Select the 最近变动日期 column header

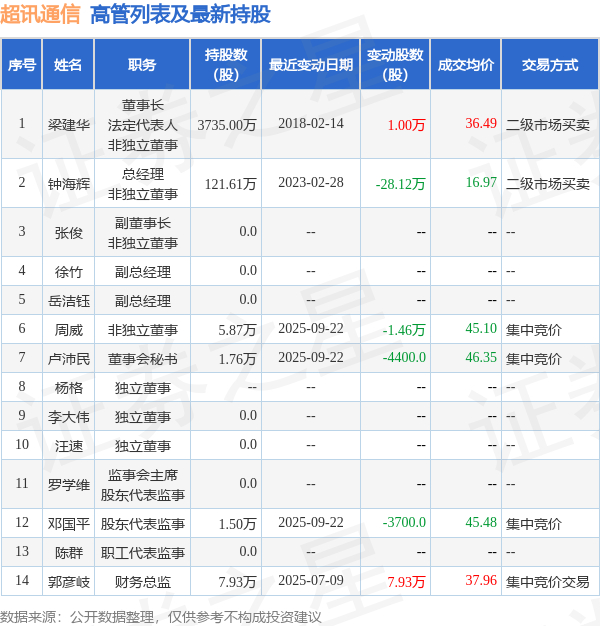coord(311,64)
